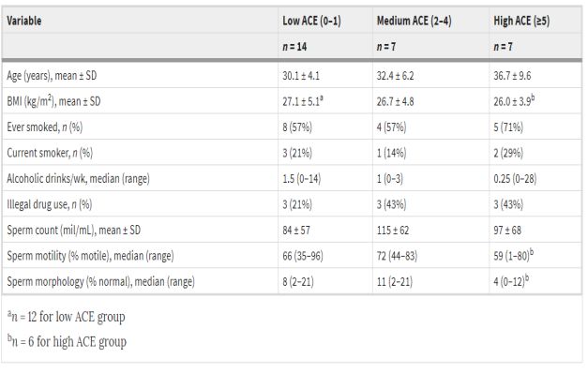588x373 pixels.
Task: Click the 59 (1–80) motility value
Action: 513,255
